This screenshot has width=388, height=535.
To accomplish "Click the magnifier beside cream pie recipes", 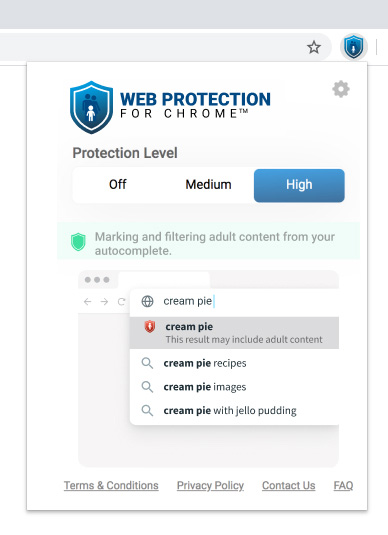I will 147,363.
